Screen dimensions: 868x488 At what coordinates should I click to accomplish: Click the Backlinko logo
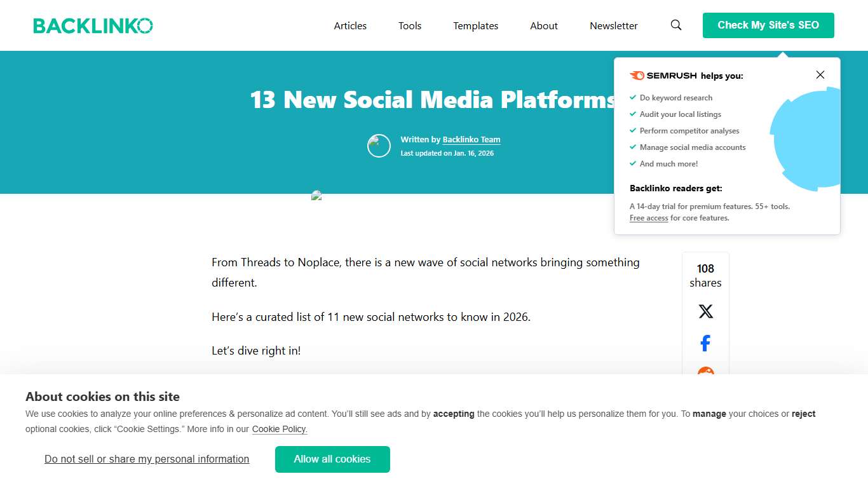(x=93, y=25)
